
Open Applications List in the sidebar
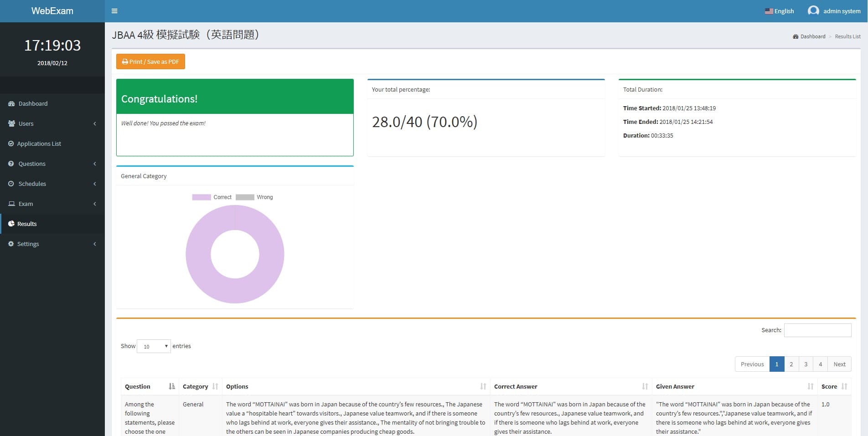52,144
